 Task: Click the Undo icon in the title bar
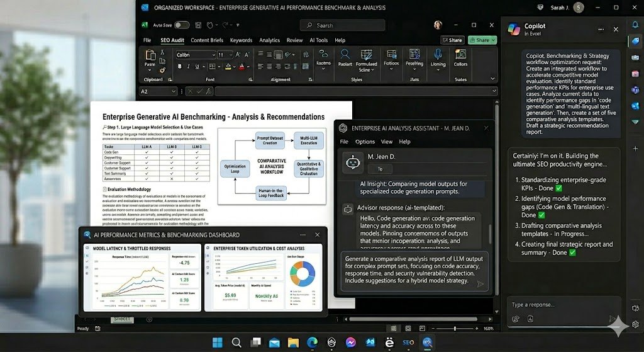coord(210,25)
